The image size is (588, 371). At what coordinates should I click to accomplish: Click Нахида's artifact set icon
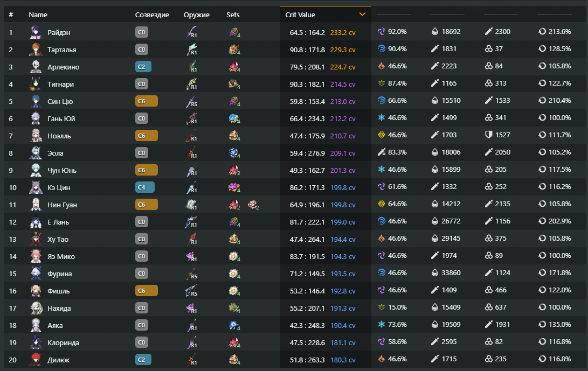[x=234, y=308]
